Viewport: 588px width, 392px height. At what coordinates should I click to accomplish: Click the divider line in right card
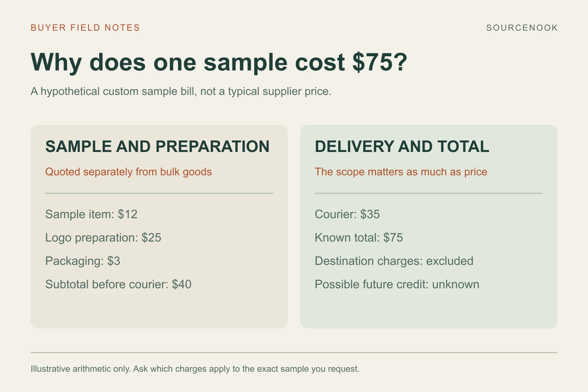pos(429,193)
